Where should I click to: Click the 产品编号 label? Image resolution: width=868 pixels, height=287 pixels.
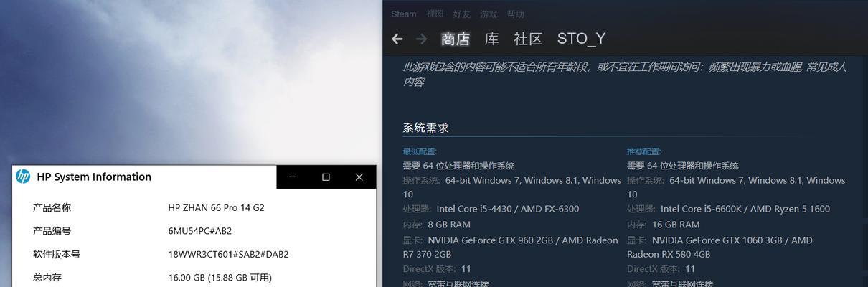tap(52, 231)
